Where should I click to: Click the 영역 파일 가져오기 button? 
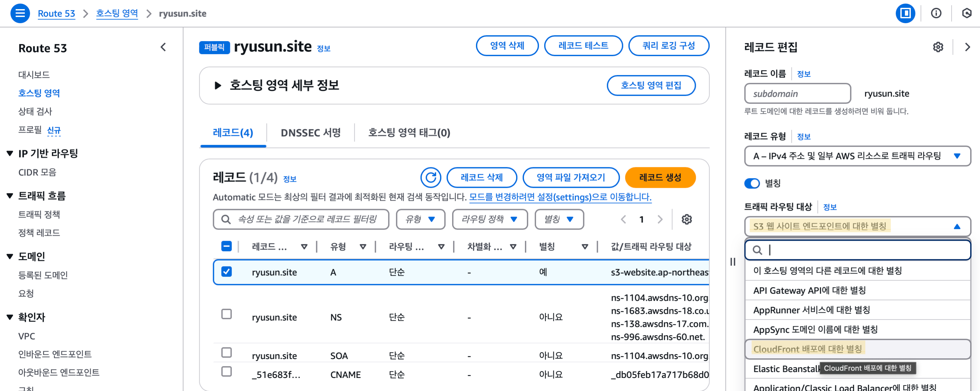click(571, 177)
